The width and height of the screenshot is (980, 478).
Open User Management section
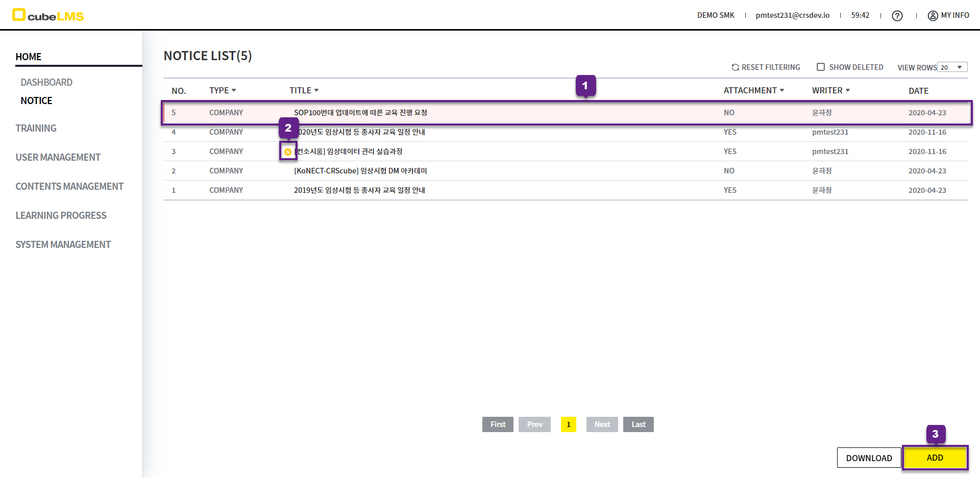point(58,157)
